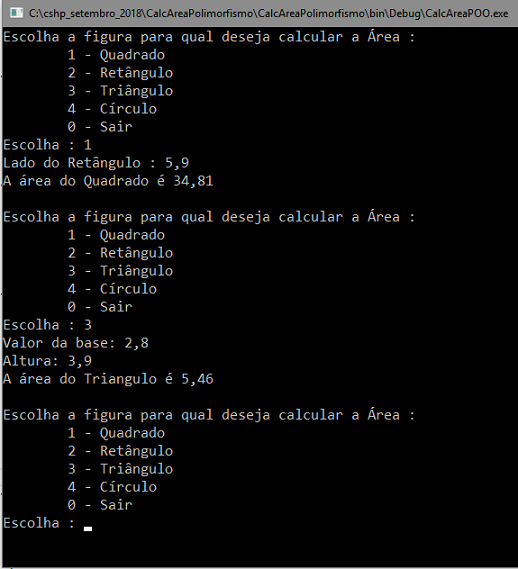Click '0 - Sair' in the middle menu
518x569 pixels.
100,307
